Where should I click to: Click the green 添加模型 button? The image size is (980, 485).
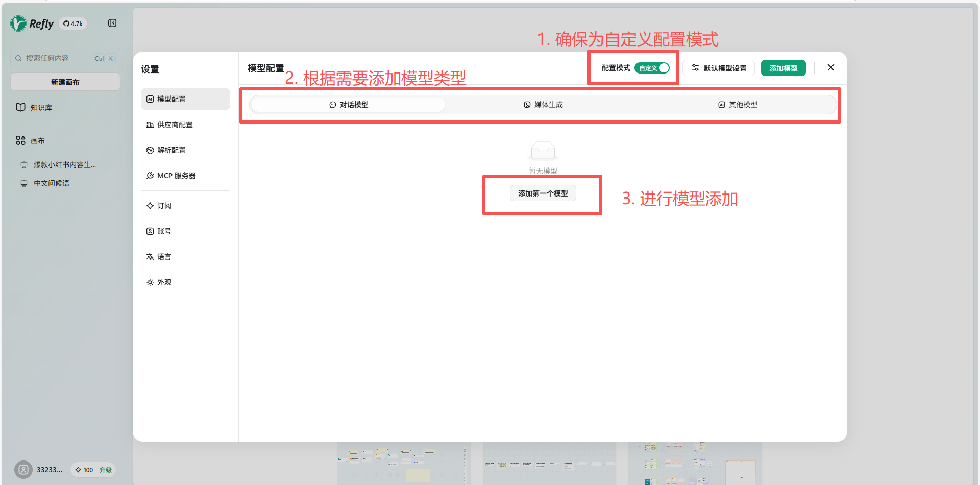pos(783,68)
